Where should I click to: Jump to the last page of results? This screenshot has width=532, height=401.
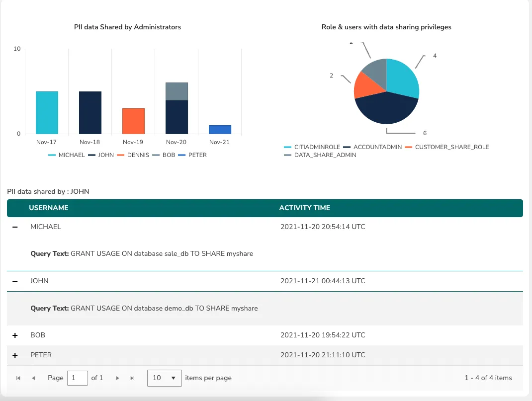[x=132, y=378]
